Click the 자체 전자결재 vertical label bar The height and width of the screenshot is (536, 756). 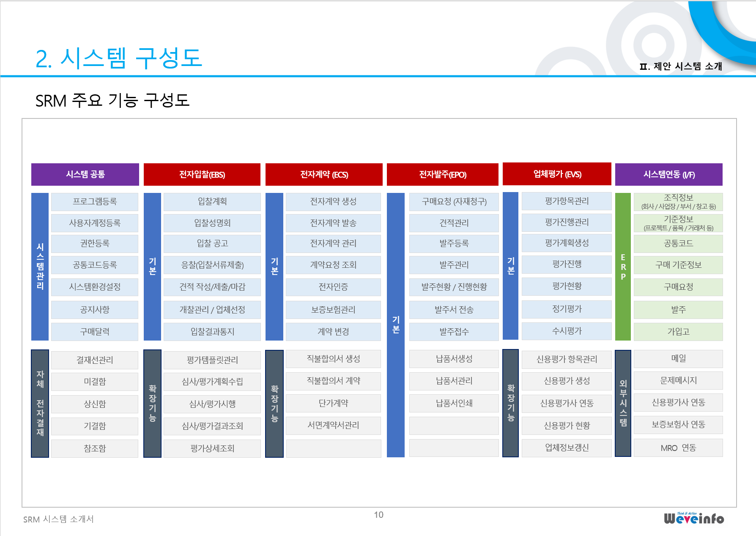(40, 404)
